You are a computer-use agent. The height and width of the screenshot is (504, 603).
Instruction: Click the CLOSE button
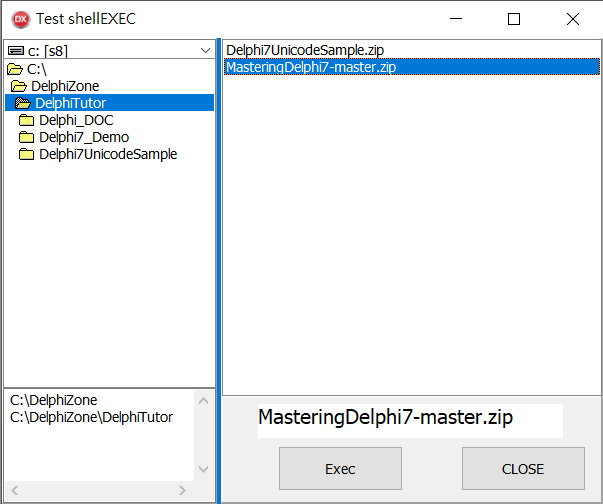(523, 469)
